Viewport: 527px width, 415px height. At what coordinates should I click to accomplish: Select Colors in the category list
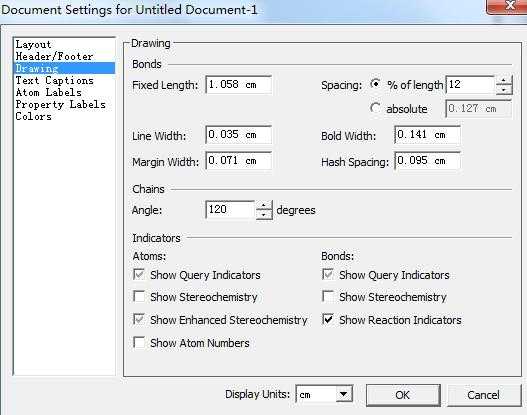(x=65, y=116)
